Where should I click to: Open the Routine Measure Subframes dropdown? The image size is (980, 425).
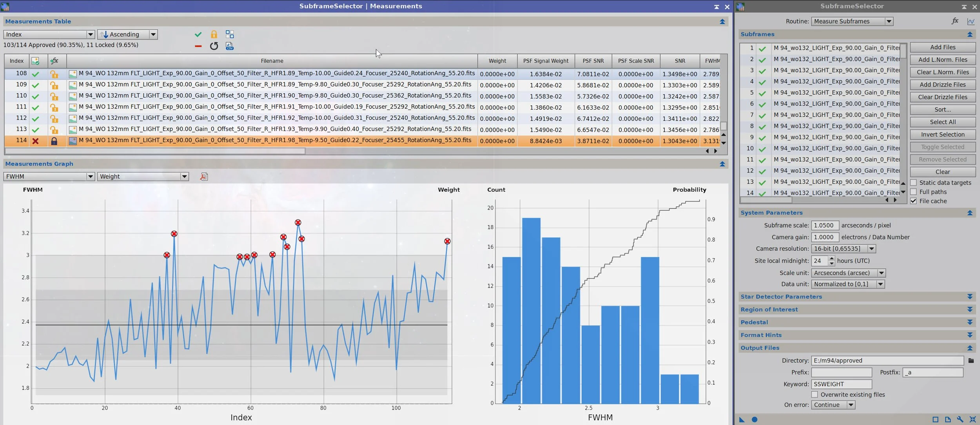coord(852,22)
